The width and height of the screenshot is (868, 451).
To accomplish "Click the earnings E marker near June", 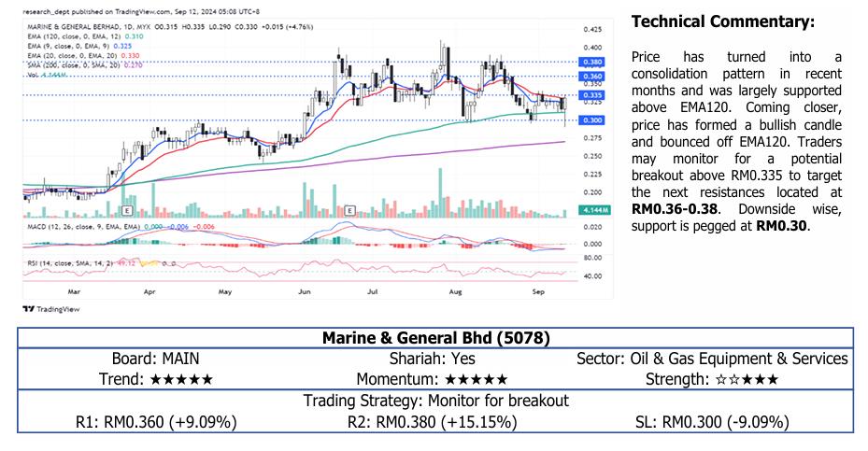I will click(x=351, y=212).
